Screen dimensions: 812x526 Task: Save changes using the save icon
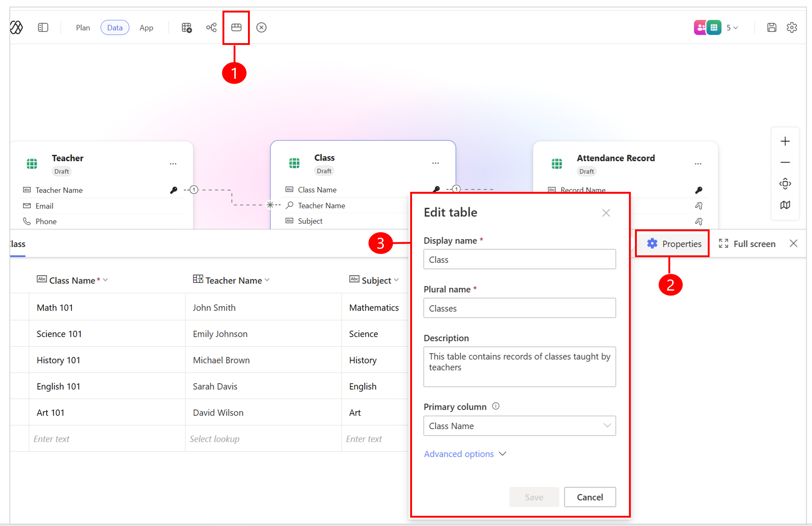[772, 27]
